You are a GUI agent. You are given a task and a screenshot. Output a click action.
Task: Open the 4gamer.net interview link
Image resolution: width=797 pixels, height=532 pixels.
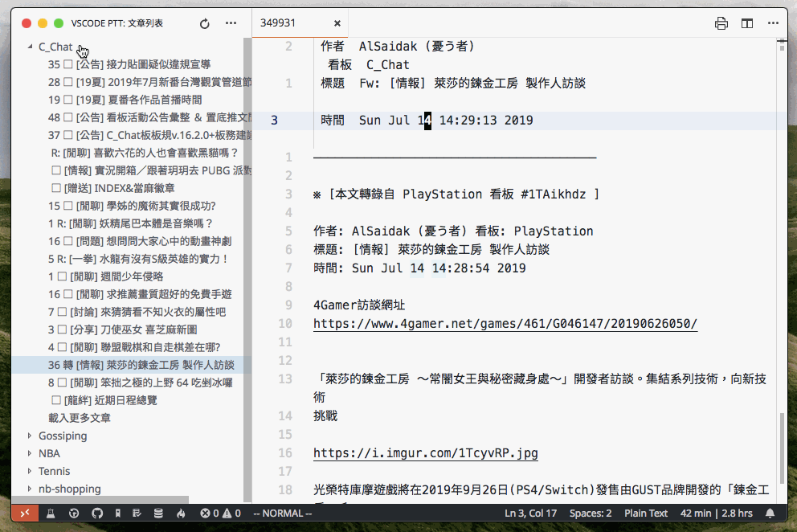pyautogui.click(x=505, y=324)
